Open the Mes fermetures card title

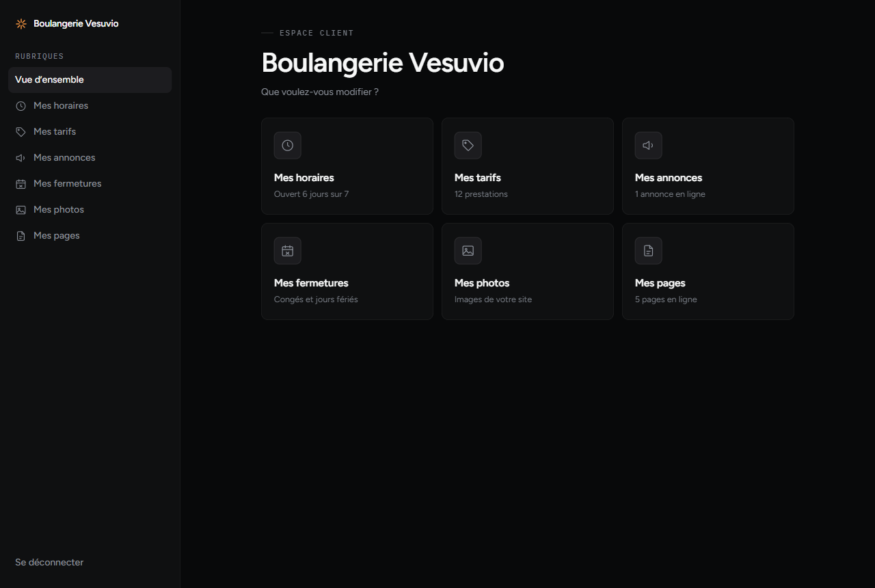311,283
